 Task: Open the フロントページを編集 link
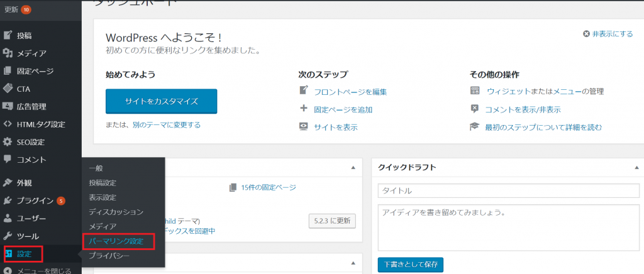(x=350, y=92)
